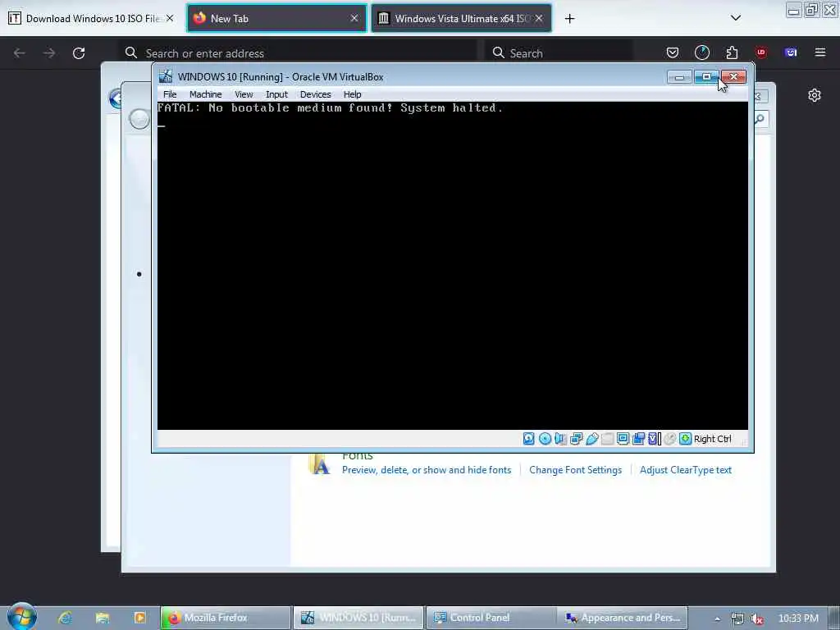
Task: Expand the list all tabs dropdown
Action: (x=736, y=18)
